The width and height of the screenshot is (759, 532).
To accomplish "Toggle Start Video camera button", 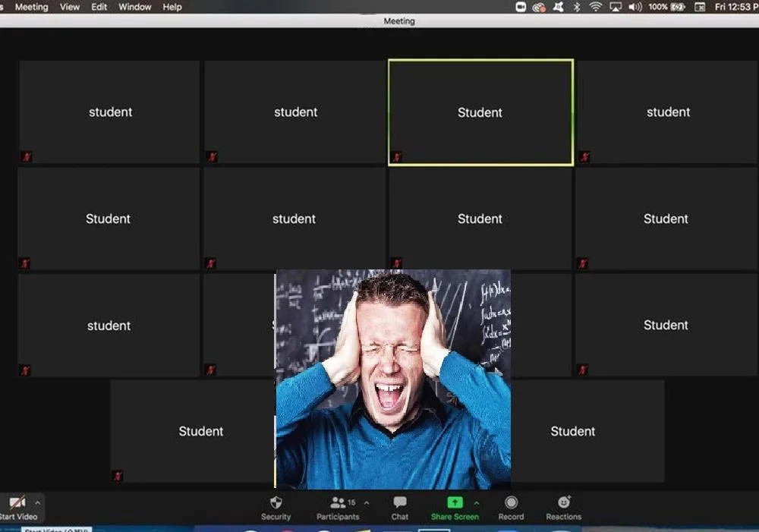I will (x=17, y=507).
